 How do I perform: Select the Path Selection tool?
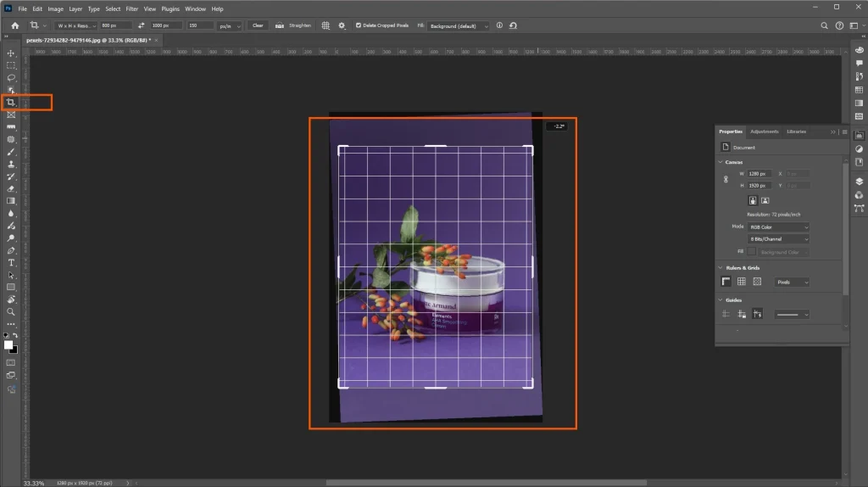point(10,275)
